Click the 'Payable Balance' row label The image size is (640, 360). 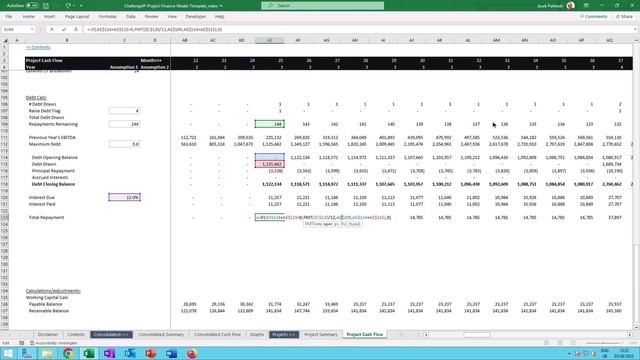pyautogui.click(x=45, y=304)
